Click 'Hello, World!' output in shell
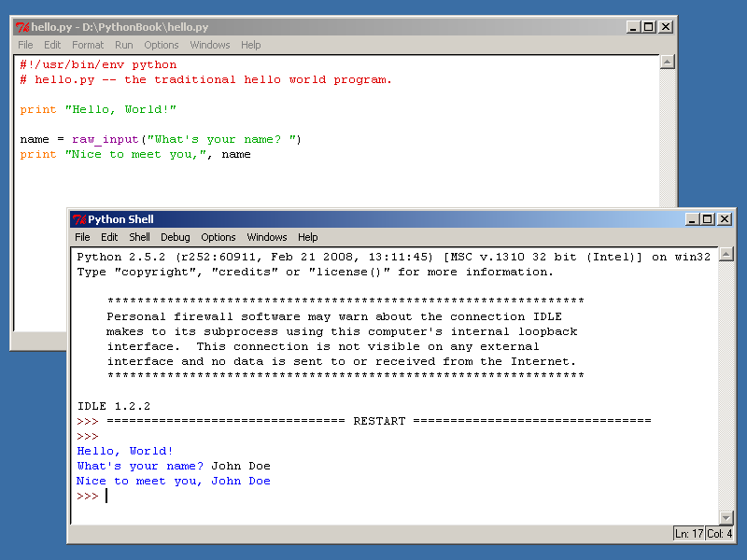 tap(125, 451)
